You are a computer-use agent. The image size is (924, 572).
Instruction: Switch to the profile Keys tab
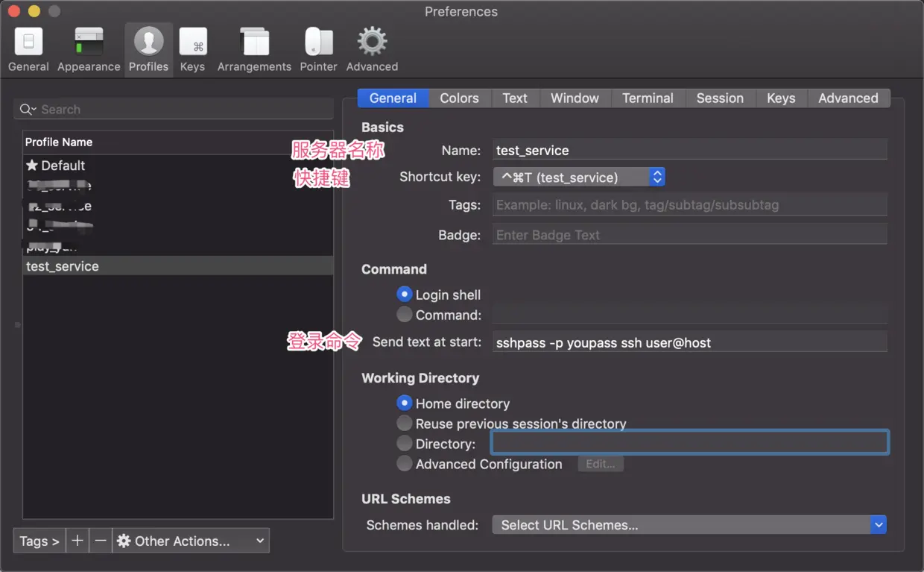781,98
